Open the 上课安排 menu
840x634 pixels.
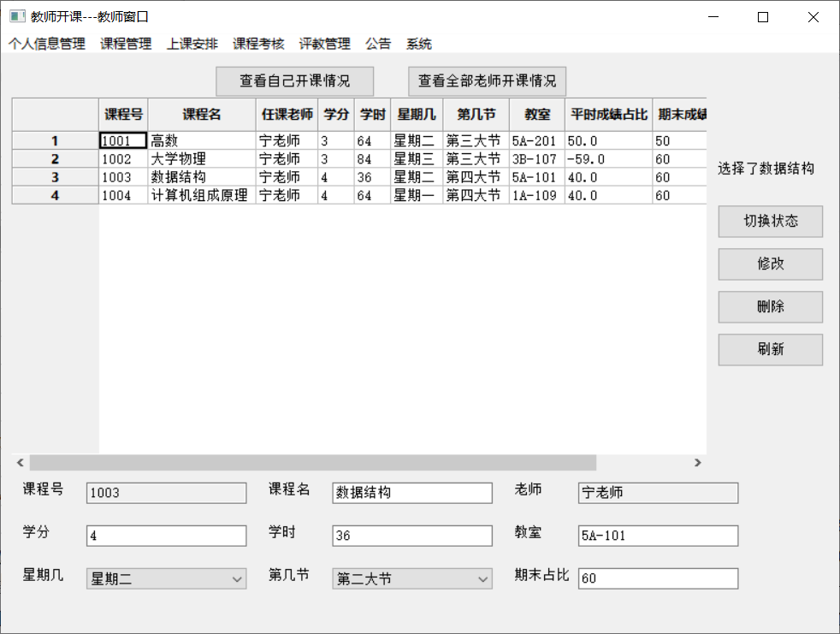click(x=192, y=44)
